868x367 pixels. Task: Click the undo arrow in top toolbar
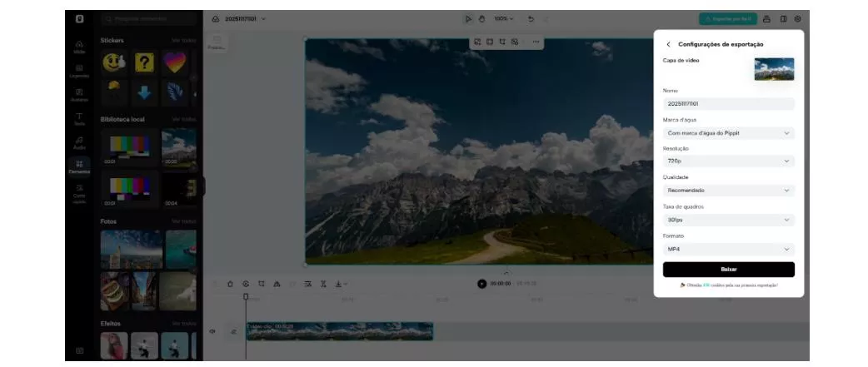pos(531,18)
